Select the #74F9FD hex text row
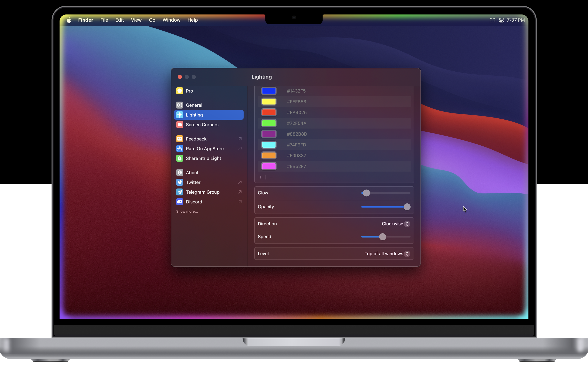 296,145
